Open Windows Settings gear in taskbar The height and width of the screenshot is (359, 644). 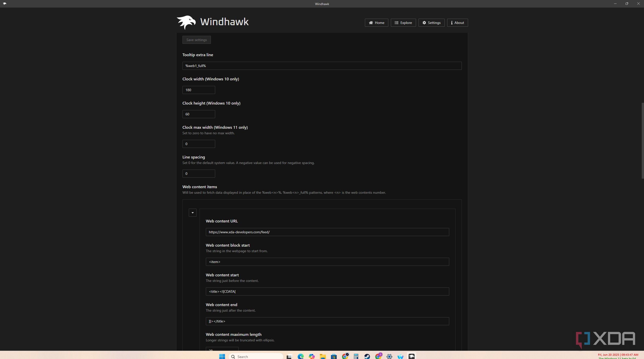tap(389, 356)
